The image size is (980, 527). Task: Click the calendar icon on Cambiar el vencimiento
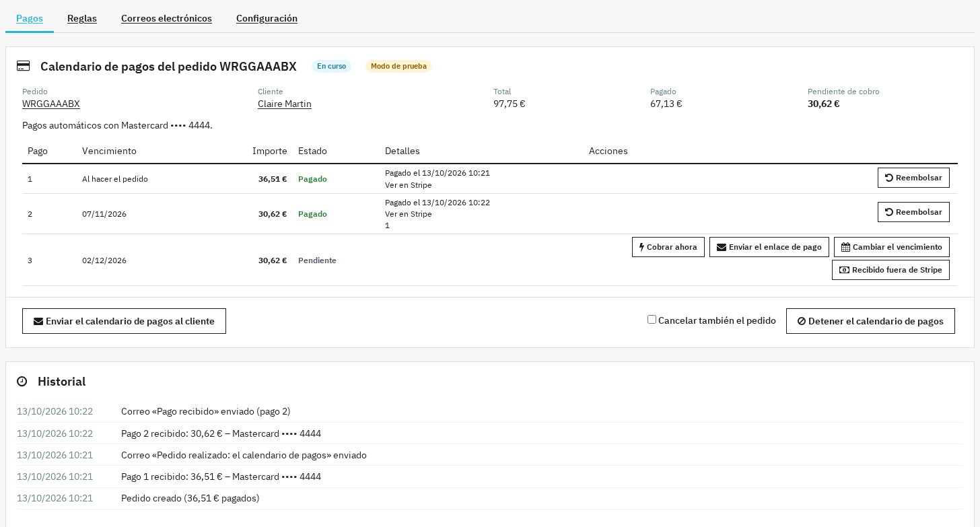coord(845,247)
